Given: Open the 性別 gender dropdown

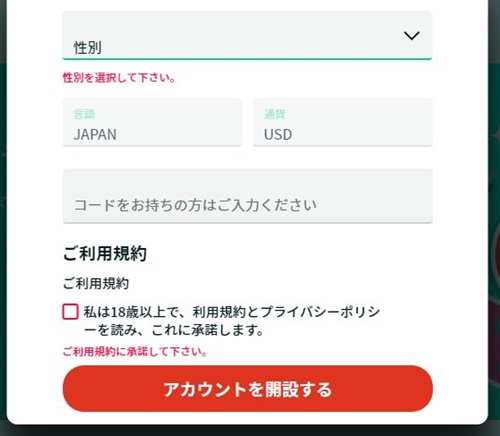Looking at the screenshot, I should [x=247, y=35].
